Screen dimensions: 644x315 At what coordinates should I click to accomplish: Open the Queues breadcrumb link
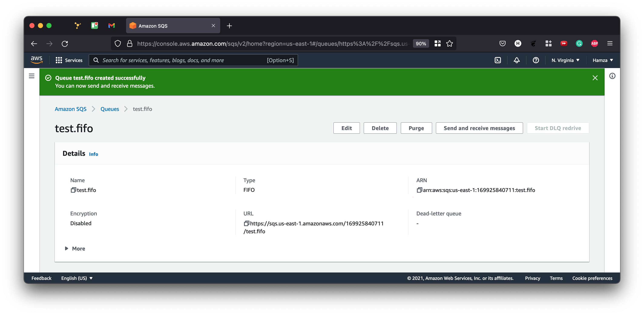click(x=109, y=109)
